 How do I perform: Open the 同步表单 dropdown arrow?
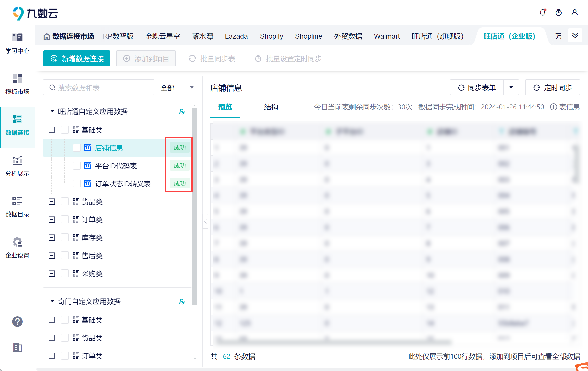[x=511, y=87]
